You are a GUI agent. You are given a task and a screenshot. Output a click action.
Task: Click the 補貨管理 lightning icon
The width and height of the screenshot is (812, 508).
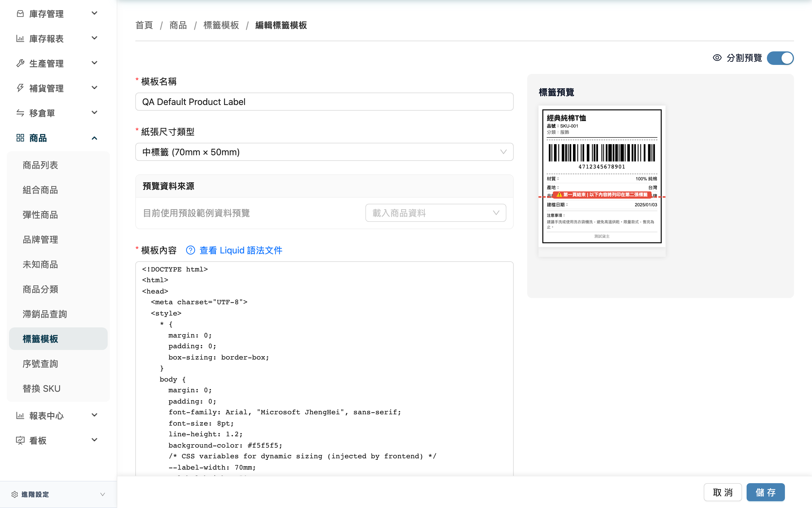(x=20, y=88)
